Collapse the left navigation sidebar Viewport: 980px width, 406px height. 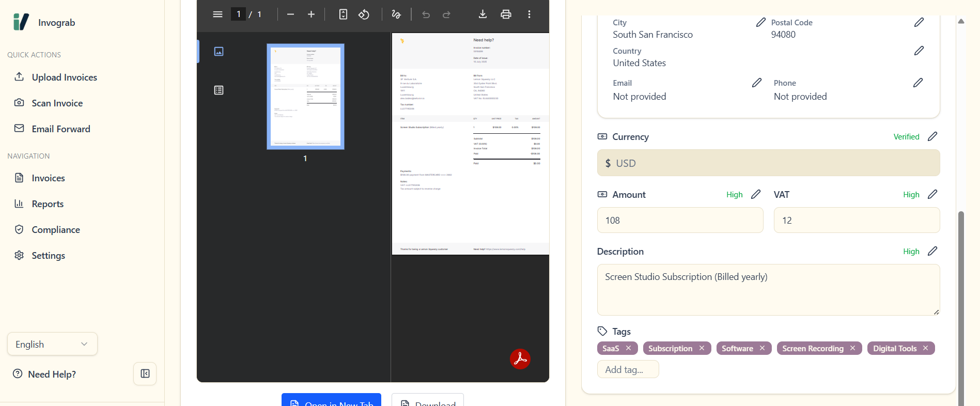tap(145, 373)
